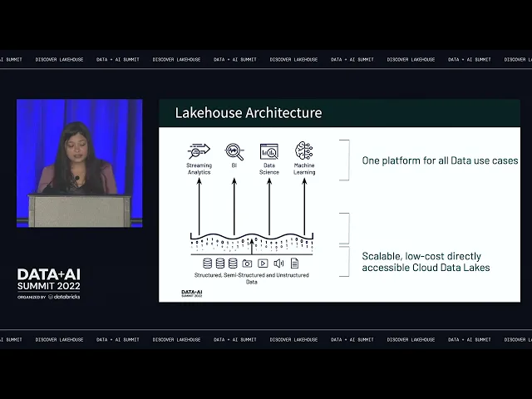Click the first database cylinder icon
This screenshot has height=399, width=532.
click(x=207, y=264)
